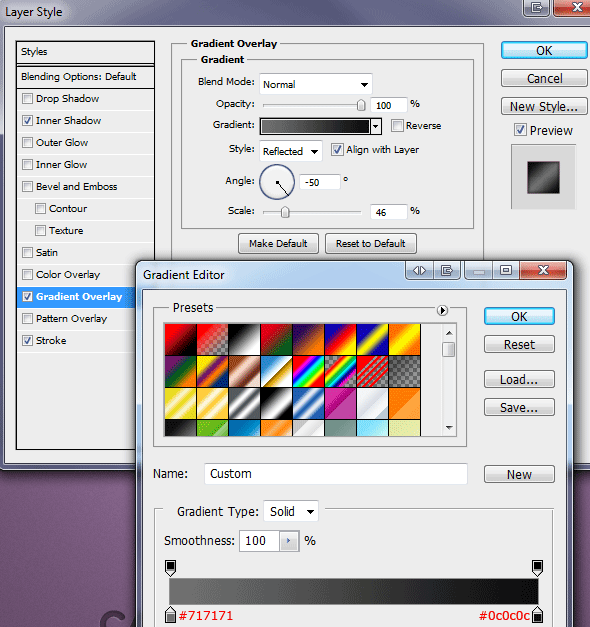This screenshot has width=590, height=627.
Task: Click the angle dial control
Action: click(x=277, y=182)
